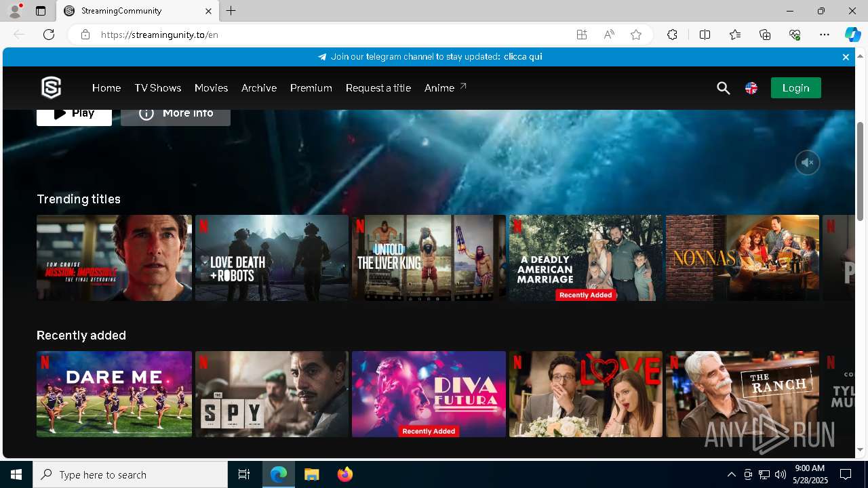Add this page to favorites star
The width and height of the screenshot is (868, 488).
coord(636,35)
